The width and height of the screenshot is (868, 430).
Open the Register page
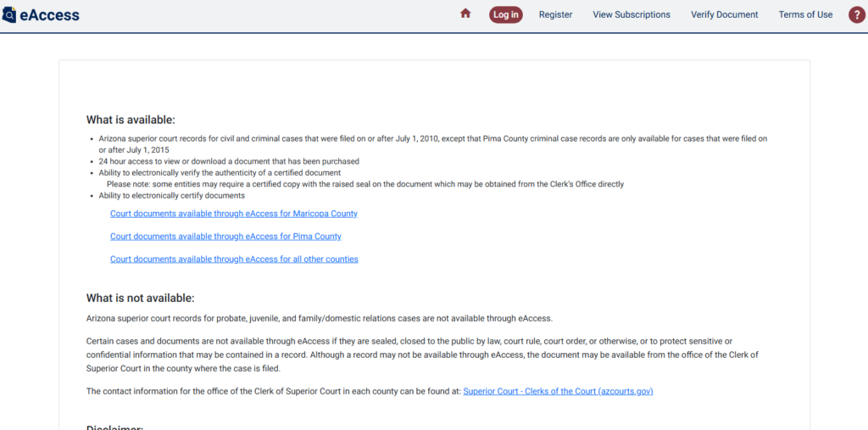tap(555, 14)
